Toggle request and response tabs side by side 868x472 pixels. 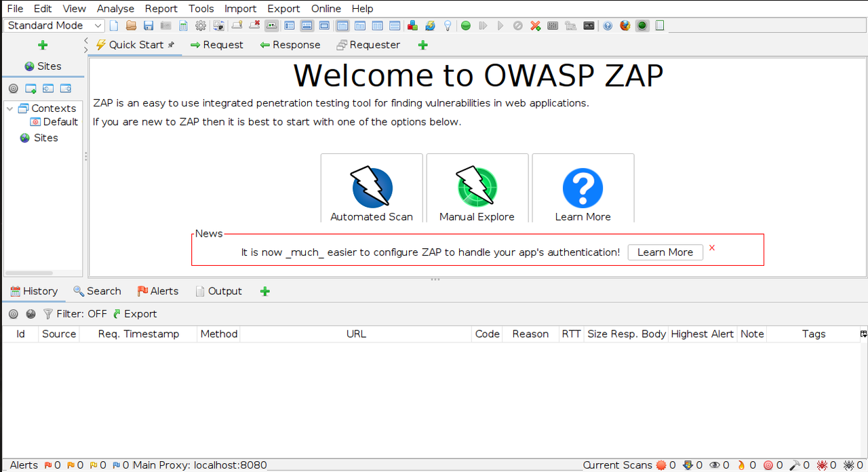pos(342,26)
